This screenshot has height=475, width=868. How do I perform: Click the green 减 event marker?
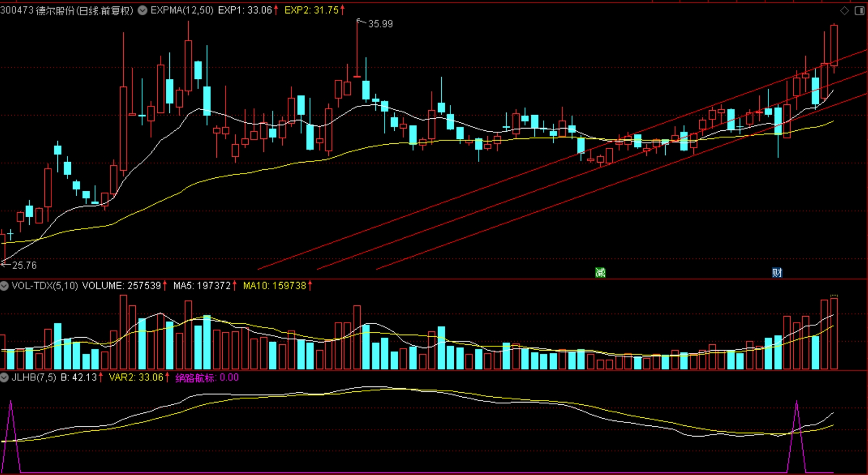click(x=600, y=272)
